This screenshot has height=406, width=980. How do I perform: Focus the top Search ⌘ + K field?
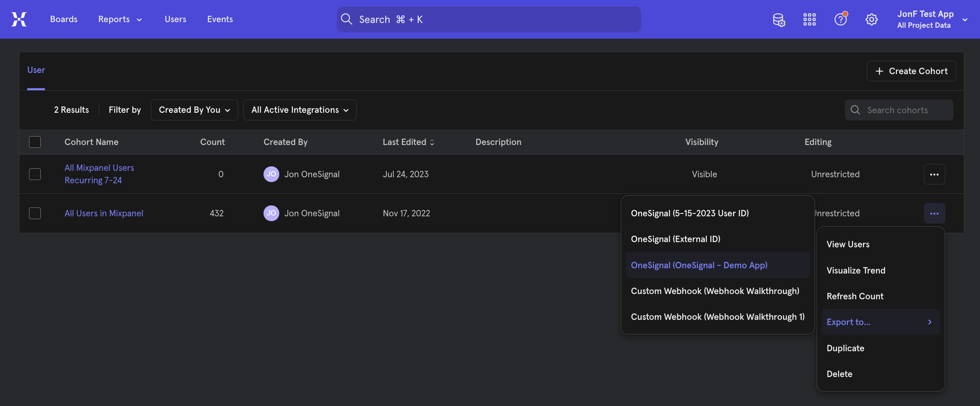(x=489, y=19)
